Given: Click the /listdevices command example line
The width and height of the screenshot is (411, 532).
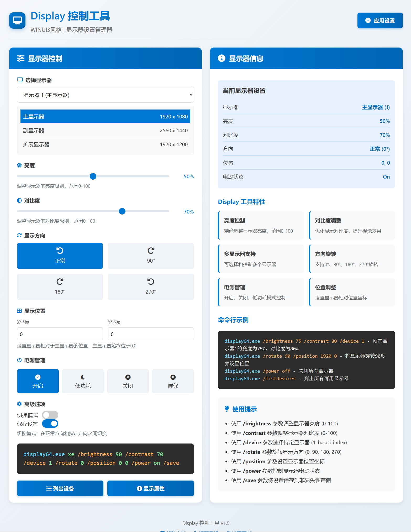Looking at the screenshot, I should point(287,378).
